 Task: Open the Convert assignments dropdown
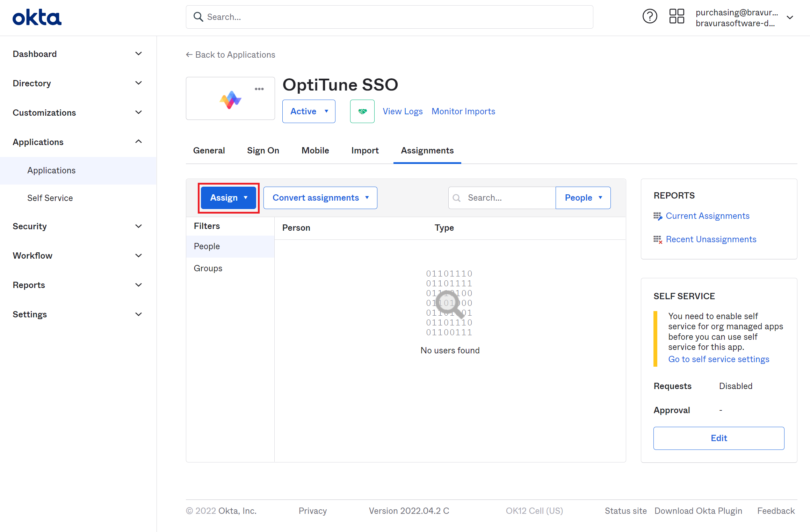point(320,198)
